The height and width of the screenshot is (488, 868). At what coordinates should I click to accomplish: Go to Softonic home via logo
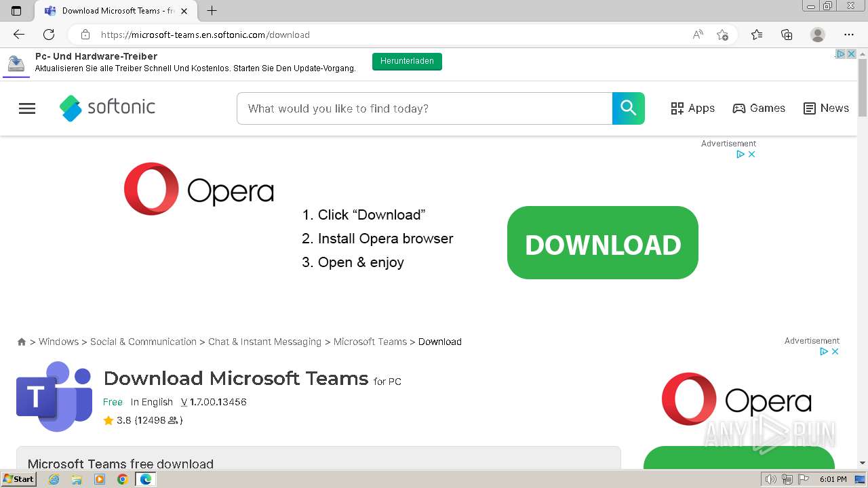(107, 108)
